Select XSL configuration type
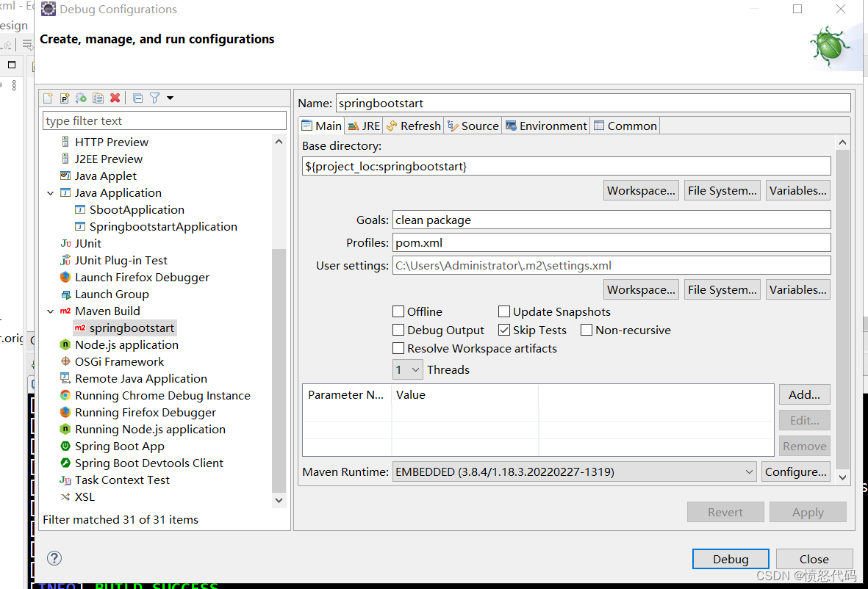The width and height of the screenshot is (868, 589). pos(85,496)
